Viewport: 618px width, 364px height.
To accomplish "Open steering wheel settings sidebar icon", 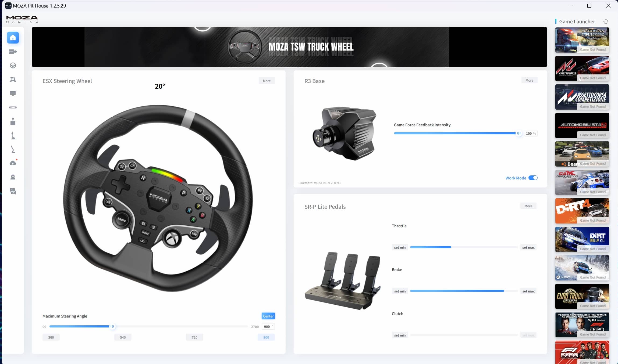I will [x=13, y=66].
